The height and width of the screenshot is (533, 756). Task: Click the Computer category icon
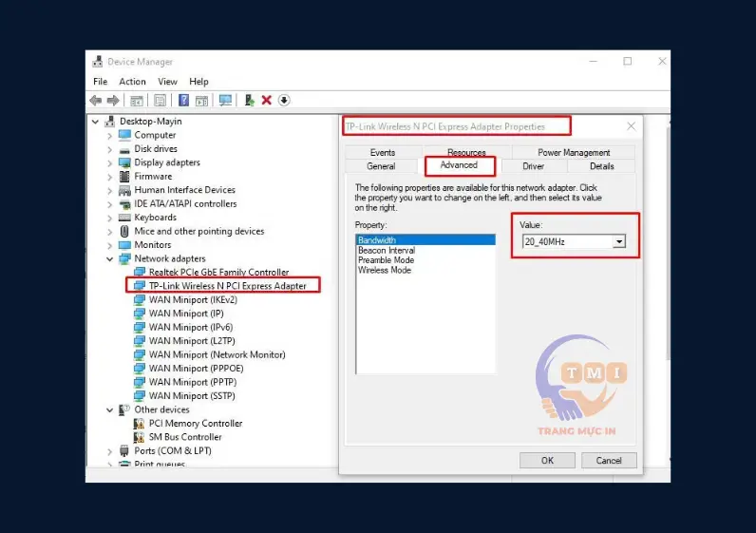(124, 135)
